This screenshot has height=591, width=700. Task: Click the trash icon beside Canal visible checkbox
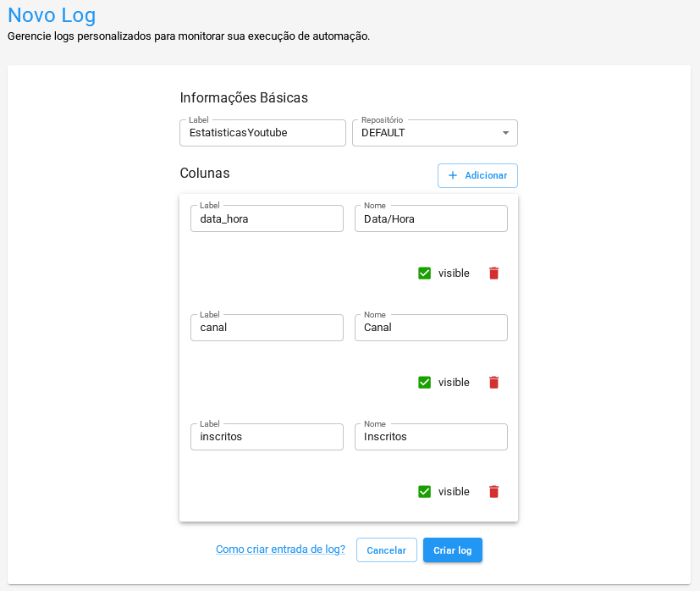[x=493, y=382]
